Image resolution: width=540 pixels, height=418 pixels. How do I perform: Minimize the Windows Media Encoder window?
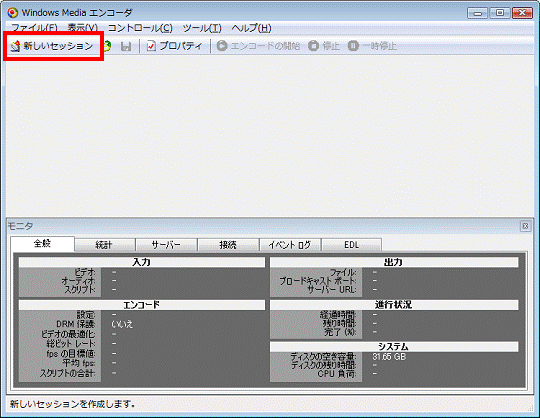click(x=477, y=13)
